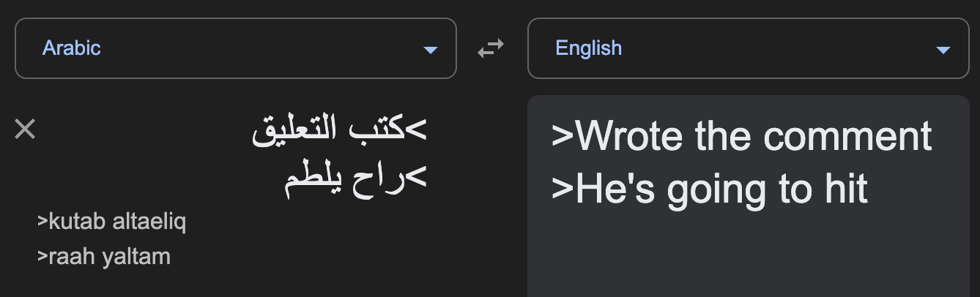This screenshot has height=297, width=980.
Task: Click the translated line 'He's going to hit'
Action: point(709,189)
